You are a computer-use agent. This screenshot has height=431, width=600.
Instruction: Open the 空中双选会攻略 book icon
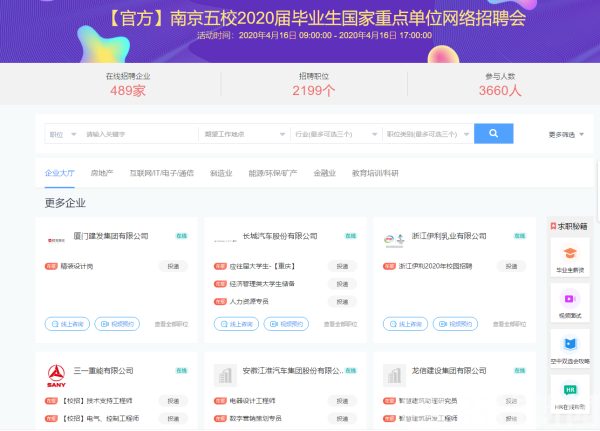tap(570, 344)
